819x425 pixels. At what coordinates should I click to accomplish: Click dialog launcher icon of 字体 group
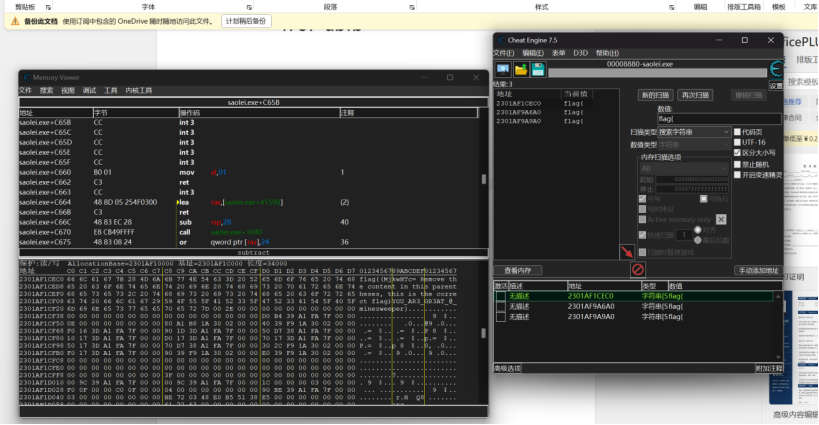coord(249,7)
